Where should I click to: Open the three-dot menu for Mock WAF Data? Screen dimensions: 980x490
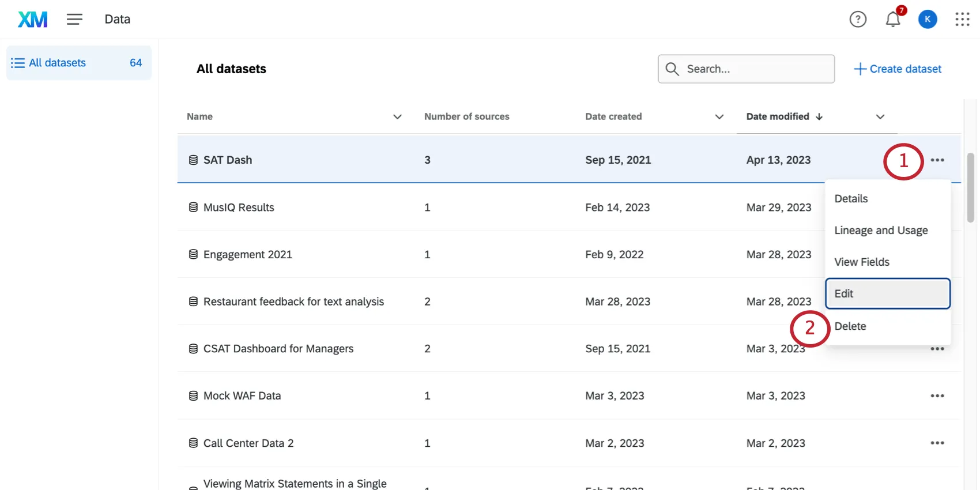[x=937, y=396]
